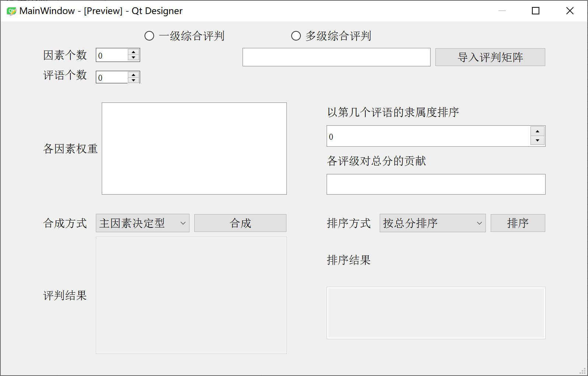The width and height of the screenshot is (588, 376).
Task: Click the 评语个数 number field
Action: click(112, 77)
